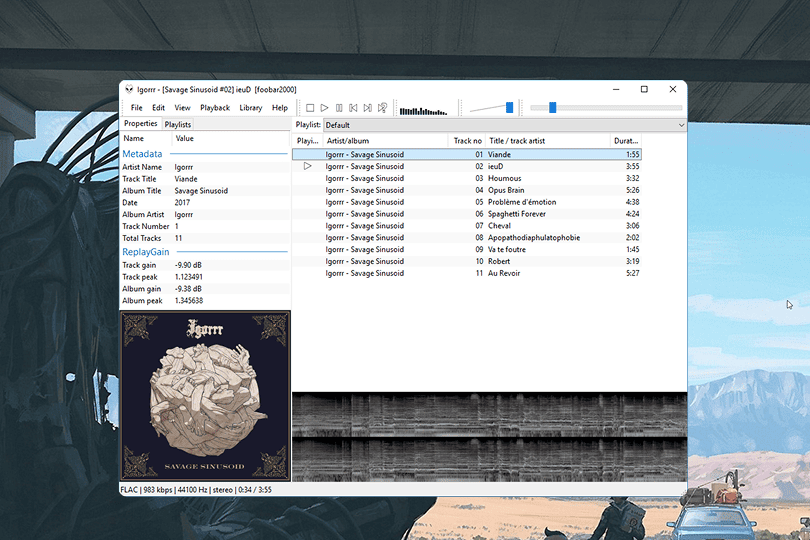Click the Savage Sinusoid album cover
Screen dimensions: 810x540
205,396
